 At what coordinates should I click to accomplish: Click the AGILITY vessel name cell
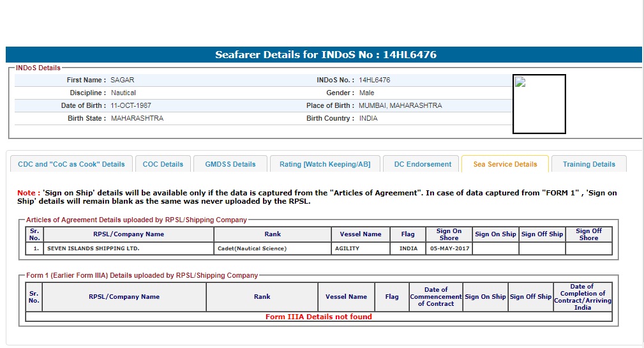point(347,248)
